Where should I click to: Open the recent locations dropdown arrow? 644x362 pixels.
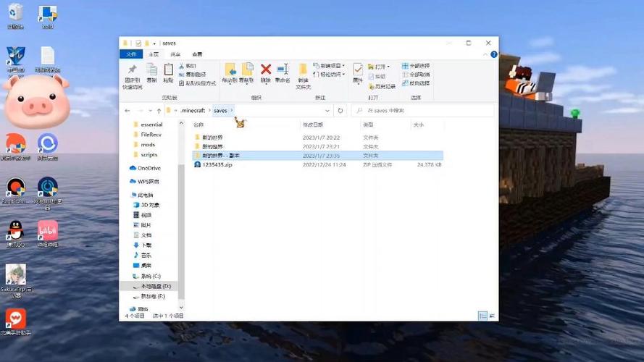click(151, 111)
